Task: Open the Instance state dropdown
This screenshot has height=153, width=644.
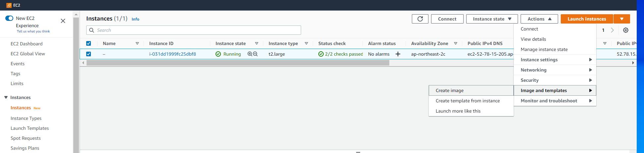Action: (492, 19)
